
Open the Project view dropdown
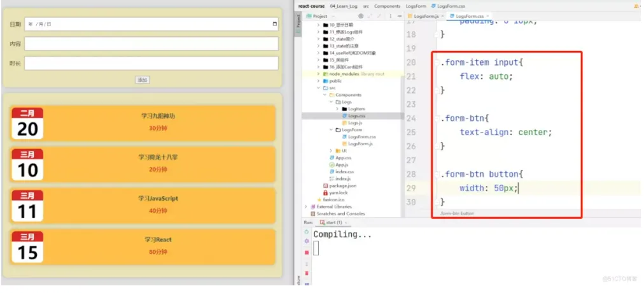pos(320,16)
